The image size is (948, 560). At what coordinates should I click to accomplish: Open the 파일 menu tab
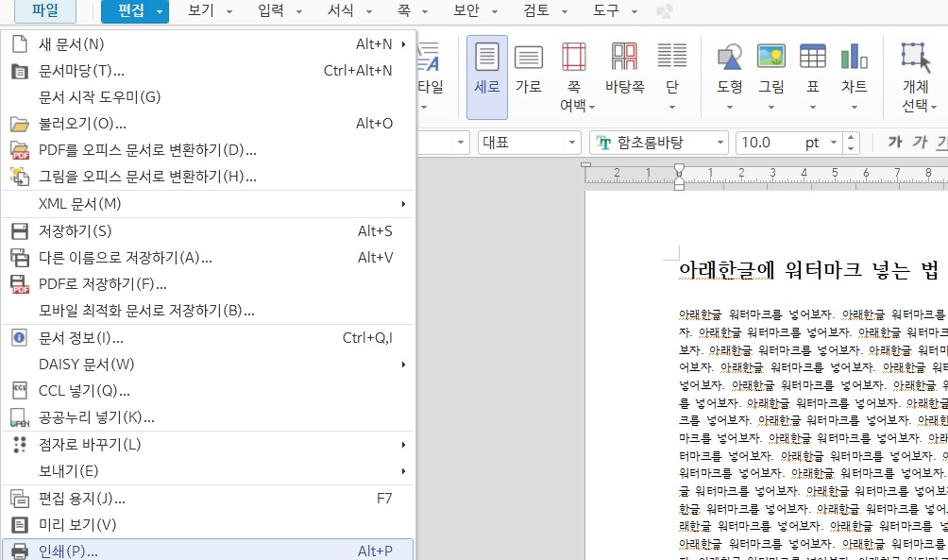tap(45, 11)
